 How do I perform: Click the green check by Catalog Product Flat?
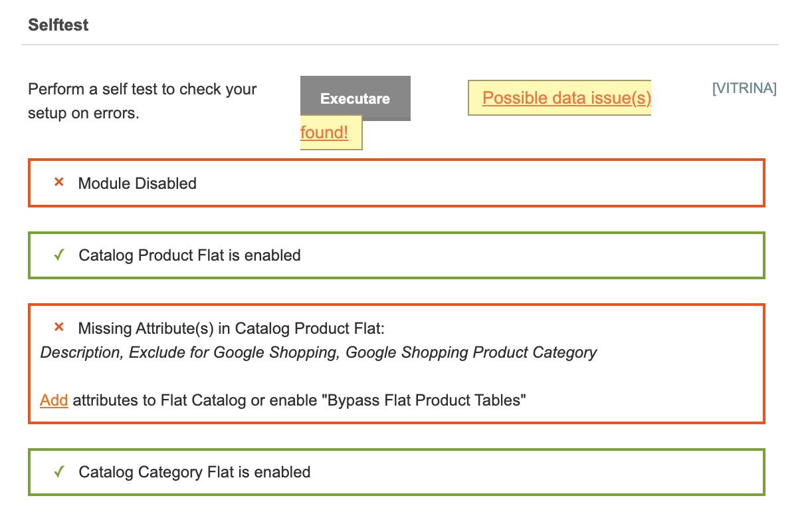point(58,255)
